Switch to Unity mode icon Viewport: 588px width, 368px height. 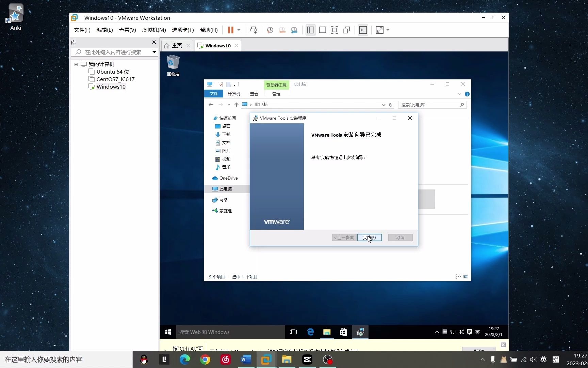346,30
